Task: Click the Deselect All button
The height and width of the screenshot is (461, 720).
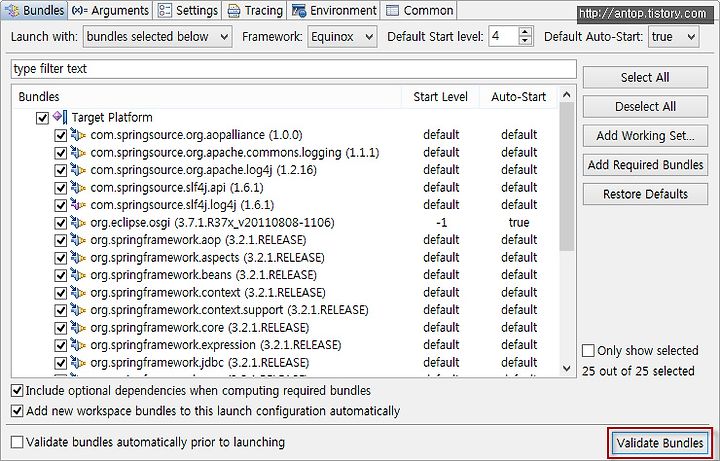Action: tap(645, 107)
